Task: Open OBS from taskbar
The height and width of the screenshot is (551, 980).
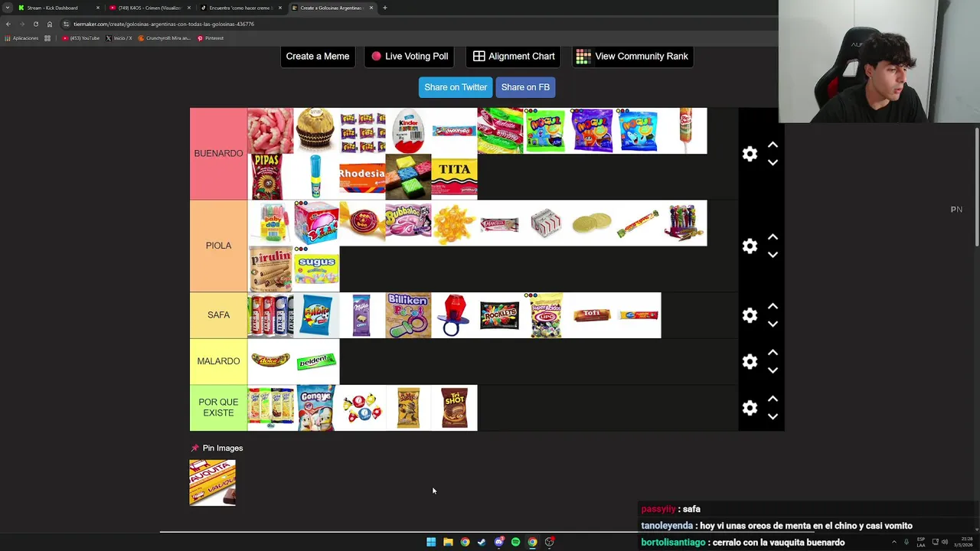Action: click(x=549, y=542)
